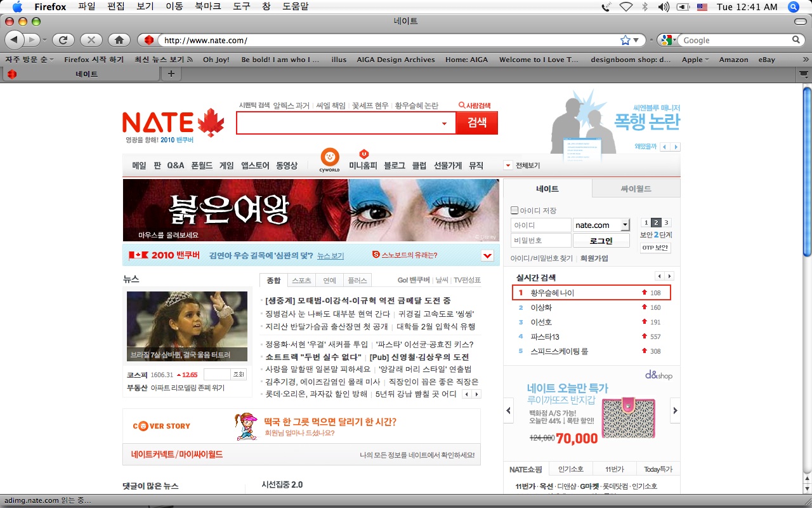Click the Firefox back arrow button
The image size is (812, 508).
click(x=15, y=40)
